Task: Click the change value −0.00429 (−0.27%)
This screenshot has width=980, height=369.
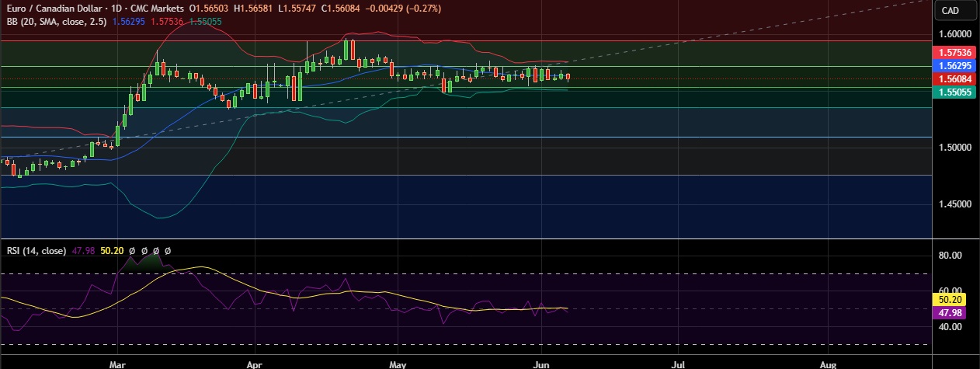Action: click(402, 9)
